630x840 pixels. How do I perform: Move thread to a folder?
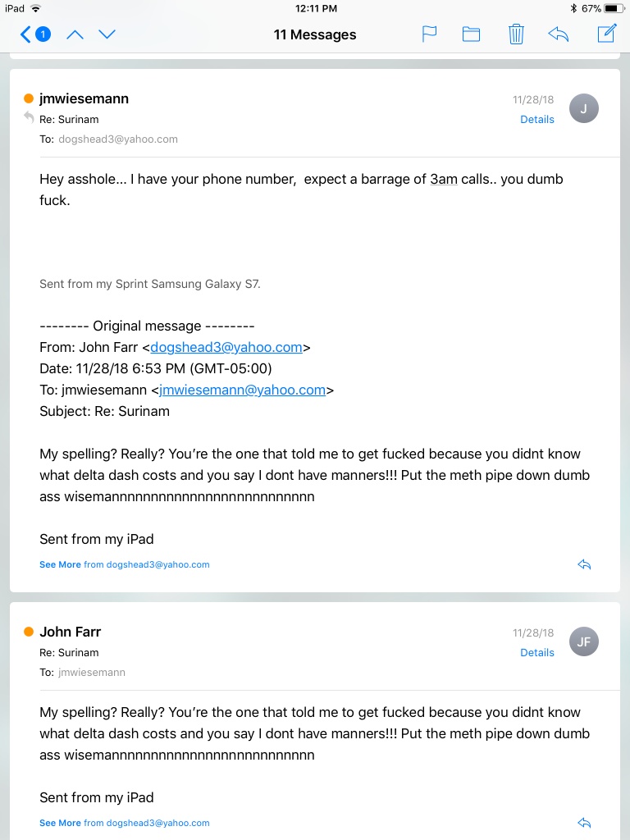point(471,34)
